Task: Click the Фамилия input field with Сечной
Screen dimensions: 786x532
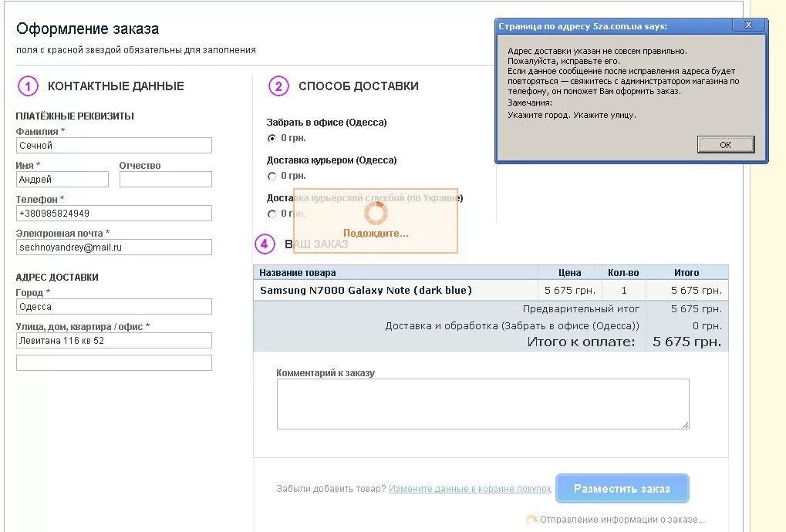Action: pyautogui.click(x=114, y=145)
